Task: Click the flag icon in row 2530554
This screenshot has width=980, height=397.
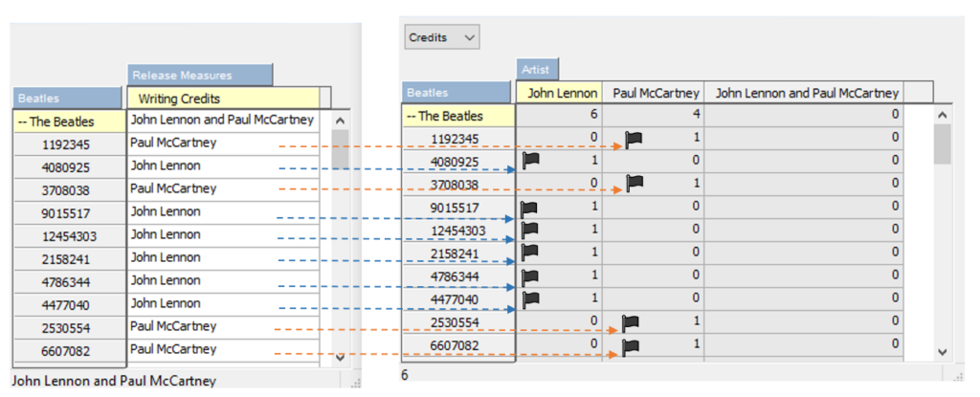Action: pos(631,322)
